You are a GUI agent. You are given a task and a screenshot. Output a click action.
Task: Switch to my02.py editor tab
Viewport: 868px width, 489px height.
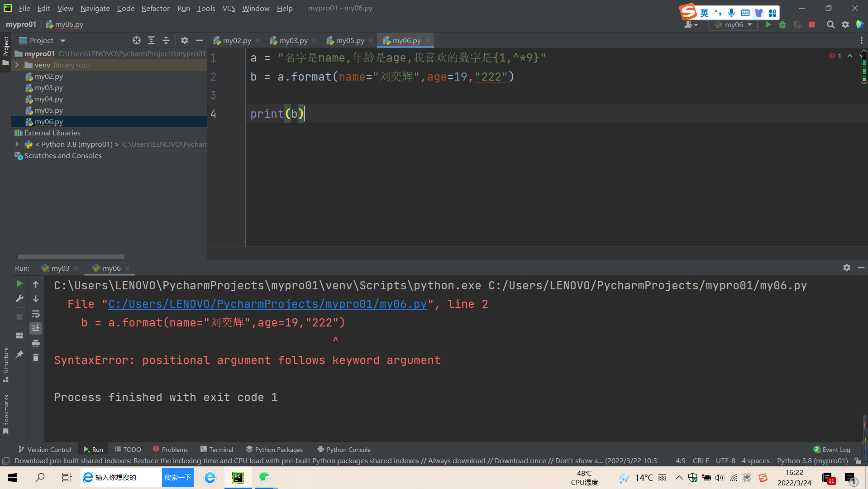tap(237, 41)
